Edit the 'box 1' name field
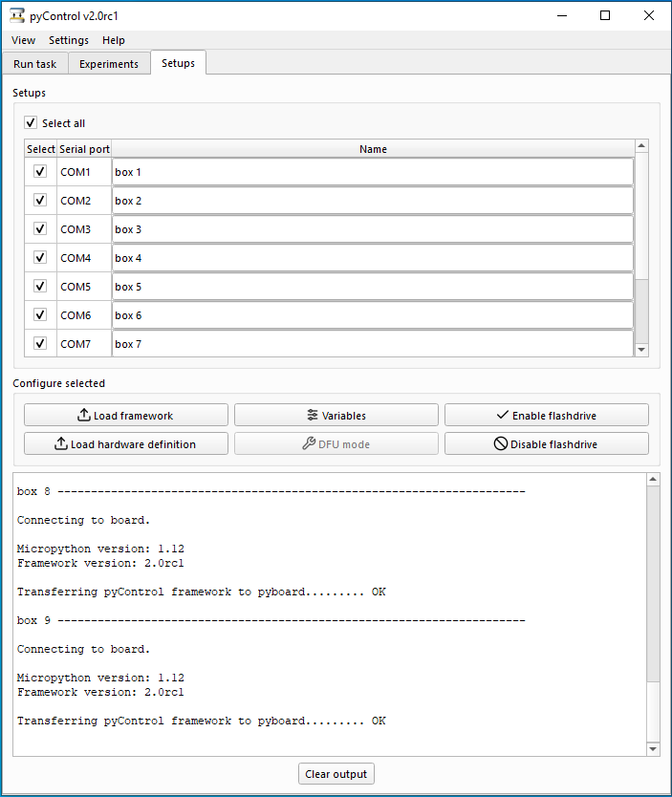672x797 pixels. click(x=373, y=172)
